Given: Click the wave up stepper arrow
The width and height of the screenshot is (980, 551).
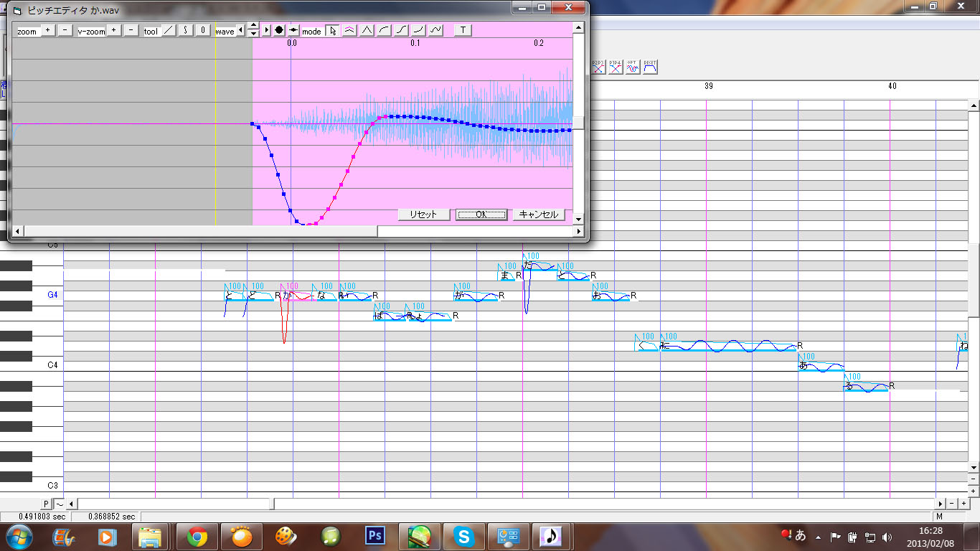Looking at the screenshot, I should pos(253,27).
